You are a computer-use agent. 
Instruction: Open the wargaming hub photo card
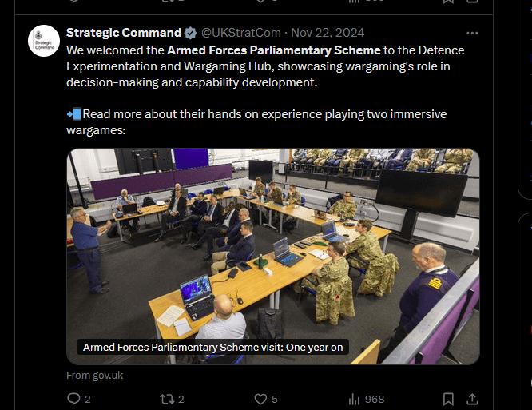[x=272, y=240]
